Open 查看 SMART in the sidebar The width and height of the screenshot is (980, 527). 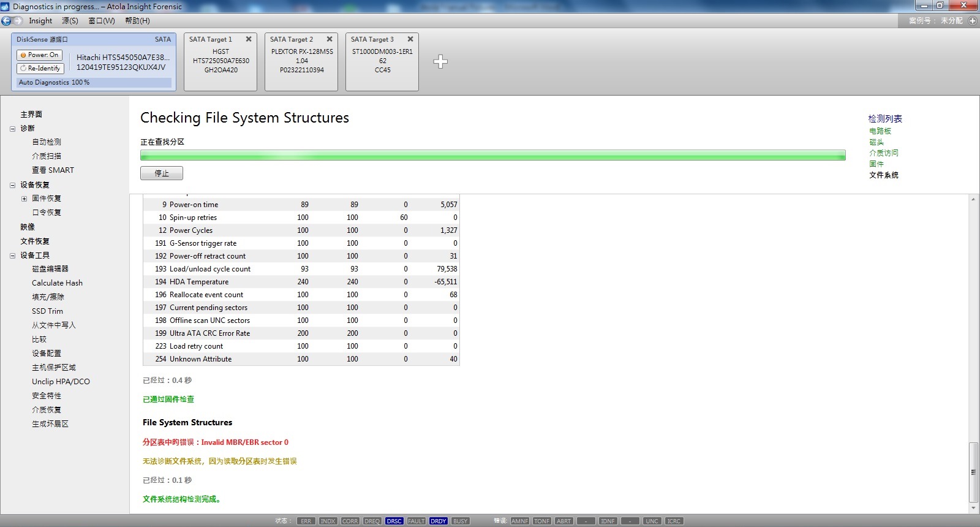click(53, 170)
